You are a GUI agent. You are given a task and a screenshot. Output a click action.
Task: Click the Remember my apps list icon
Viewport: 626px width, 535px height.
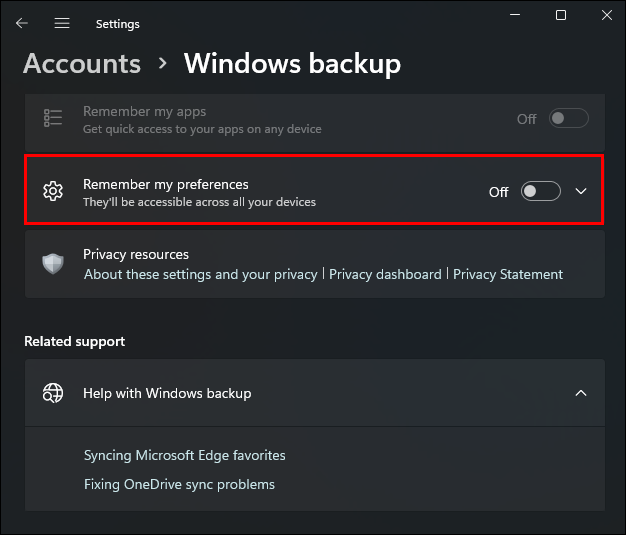click(x=53, y=119)
